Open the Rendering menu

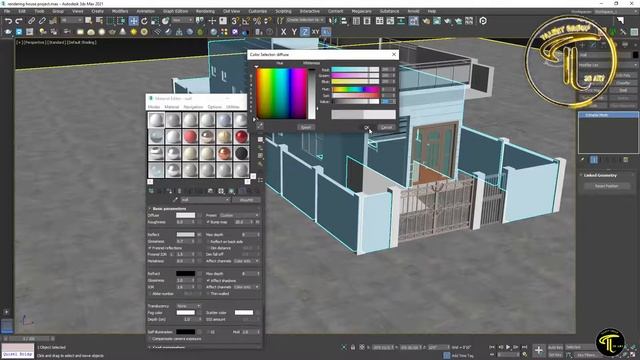point(205,11)
